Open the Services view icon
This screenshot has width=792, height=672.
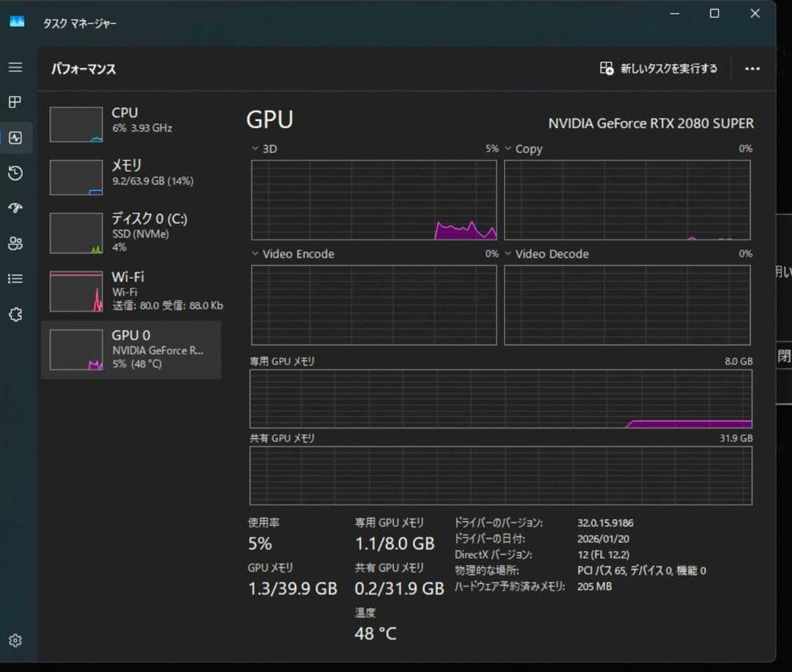point(15,314)
